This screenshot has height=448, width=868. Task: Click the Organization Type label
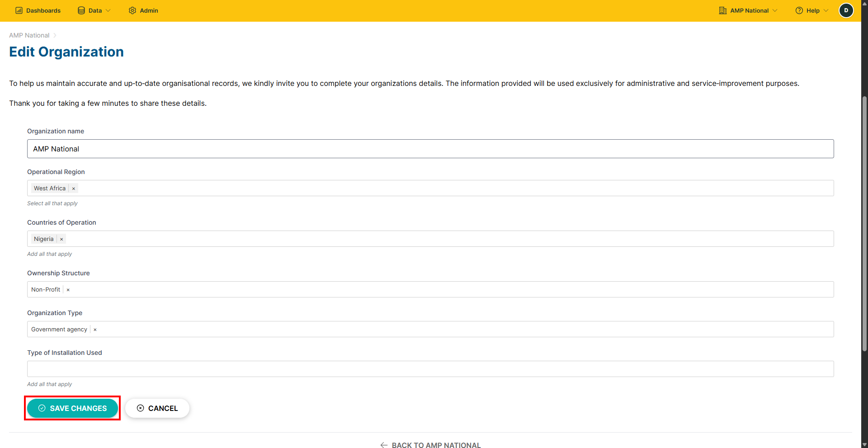point(55,313)
